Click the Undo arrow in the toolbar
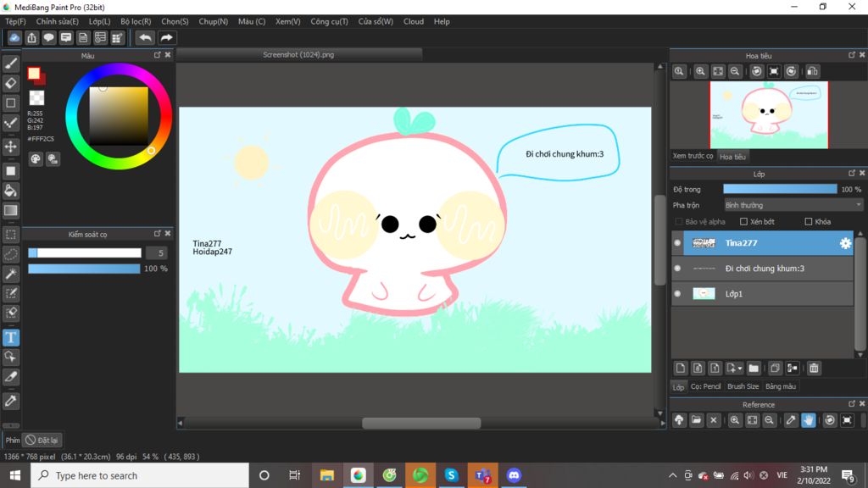 [145, 37]
